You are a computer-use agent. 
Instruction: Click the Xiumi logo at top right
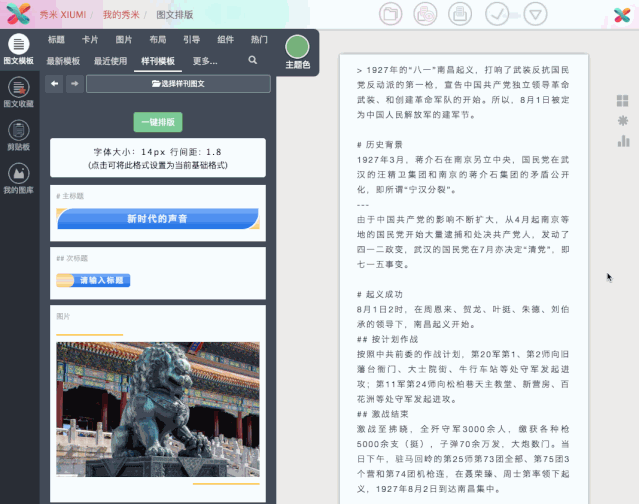pyautogui.click(x=622, y=15)
